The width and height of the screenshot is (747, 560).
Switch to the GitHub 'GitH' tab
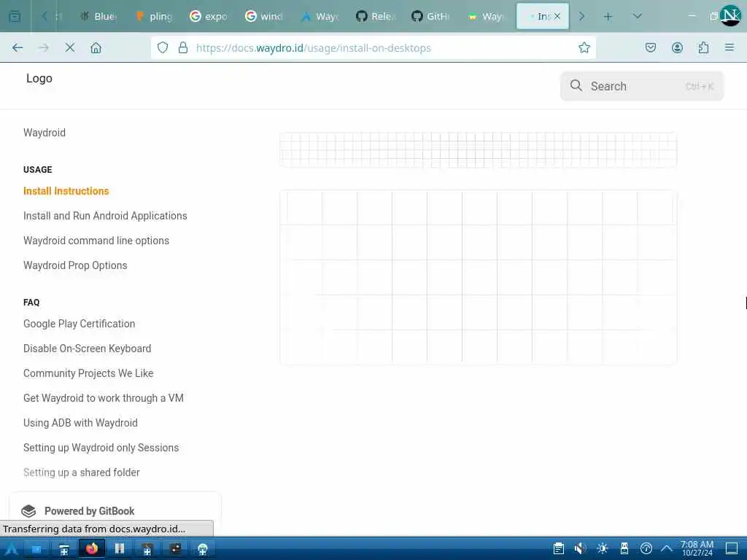pos(430,16)
